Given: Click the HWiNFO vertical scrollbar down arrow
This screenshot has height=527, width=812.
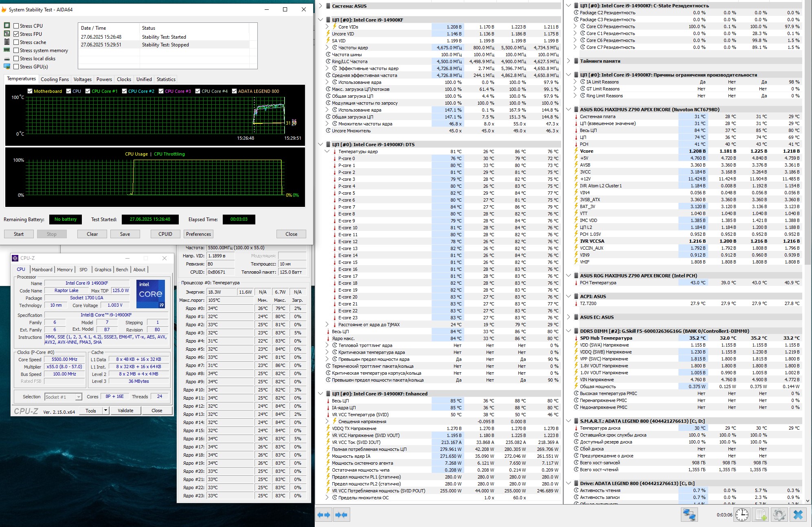Looking at the screenshot, I should pos(808,501).
